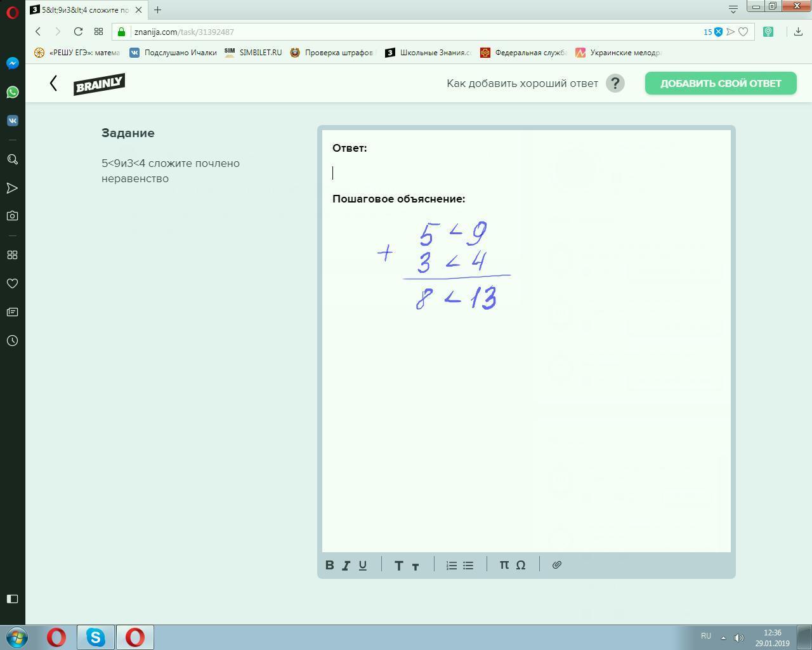Open the Brainly logo home link
This screenshot has width=812, height=650.
[x=99, y=84]
